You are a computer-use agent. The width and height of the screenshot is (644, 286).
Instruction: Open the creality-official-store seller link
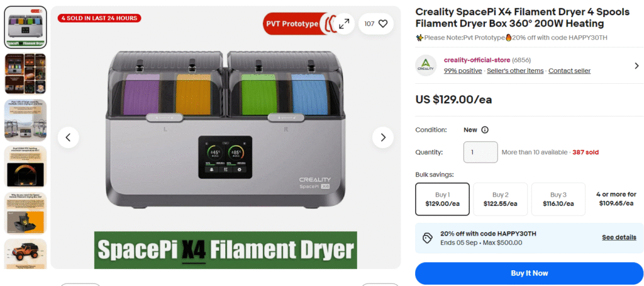coord(477,60)
